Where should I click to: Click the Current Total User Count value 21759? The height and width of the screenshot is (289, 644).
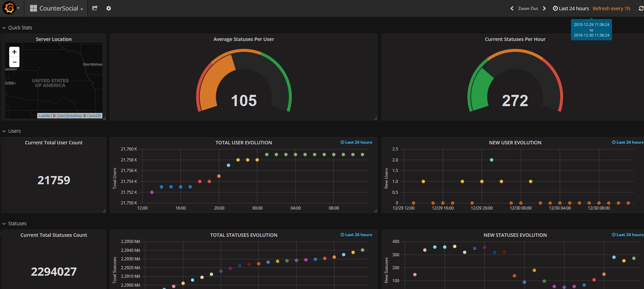tap(54, 180)
